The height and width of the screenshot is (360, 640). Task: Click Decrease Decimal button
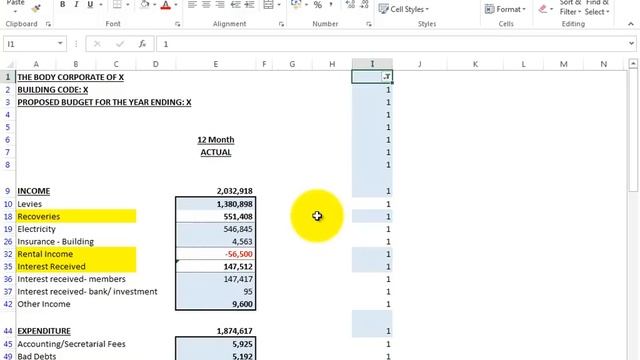(364, 4)
